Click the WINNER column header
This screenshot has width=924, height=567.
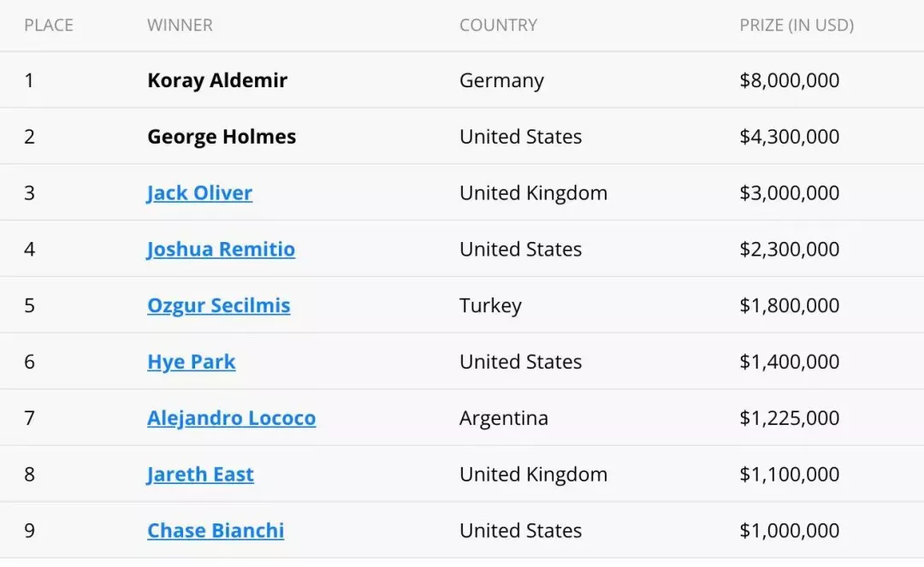180,26
